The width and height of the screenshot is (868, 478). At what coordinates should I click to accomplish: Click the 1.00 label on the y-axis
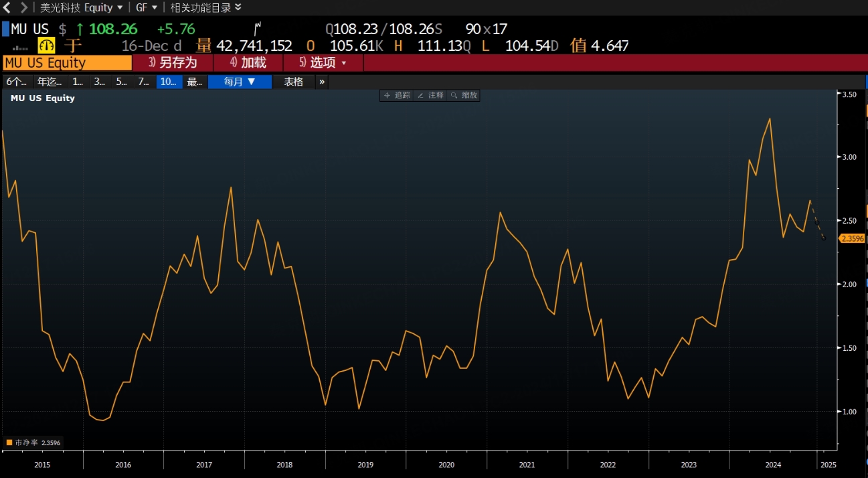849,412
